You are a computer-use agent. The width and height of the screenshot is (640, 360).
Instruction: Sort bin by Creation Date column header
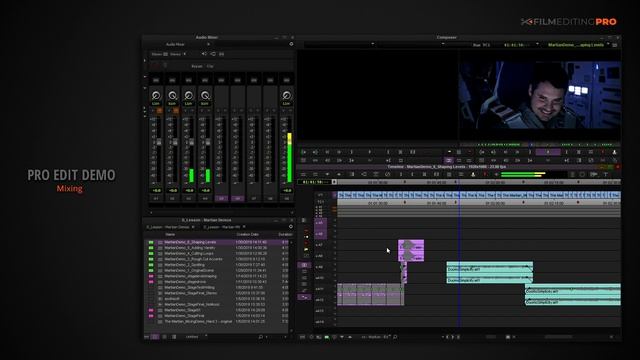pyautogui.click(x=247, y=234)
